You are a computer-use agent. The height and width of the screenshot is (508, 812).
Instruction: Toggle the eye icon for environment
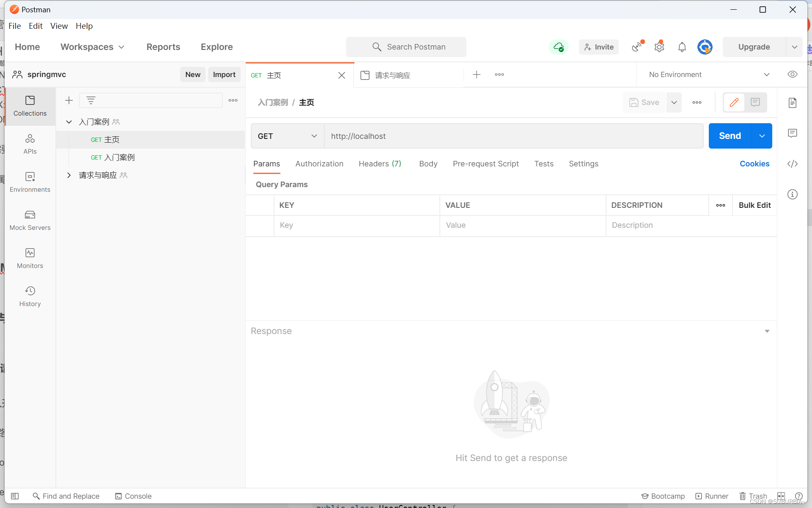tap(793, 75)
